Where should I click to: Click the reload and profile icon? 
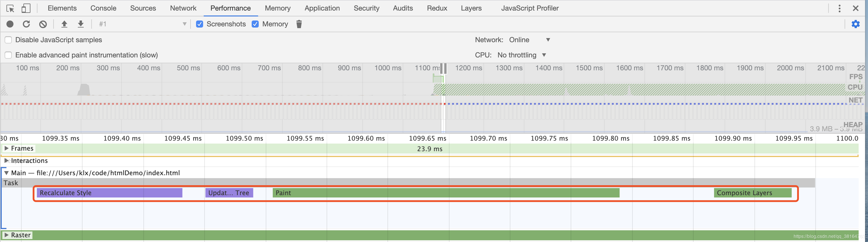click(x=26, y=24)
